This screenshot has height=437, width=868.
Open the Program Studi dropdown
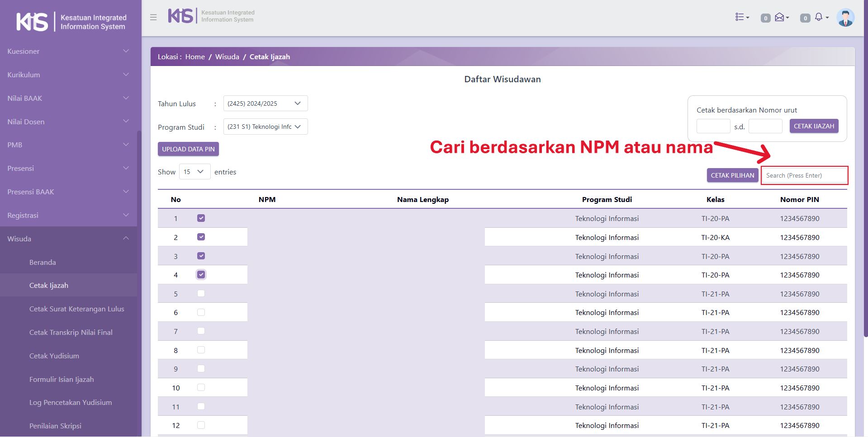pos(265,127)
